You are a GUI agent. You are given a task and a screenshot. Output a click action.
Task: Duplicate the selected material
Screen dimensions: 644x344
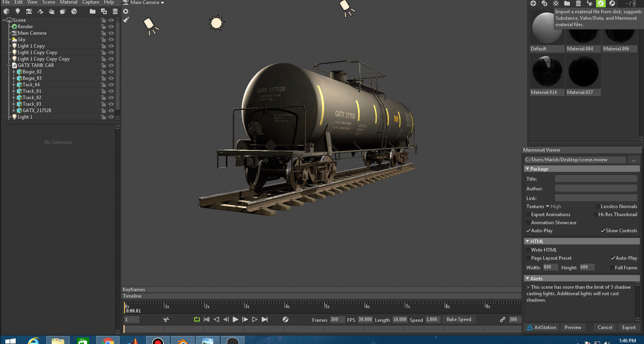[x=545, y=3]
